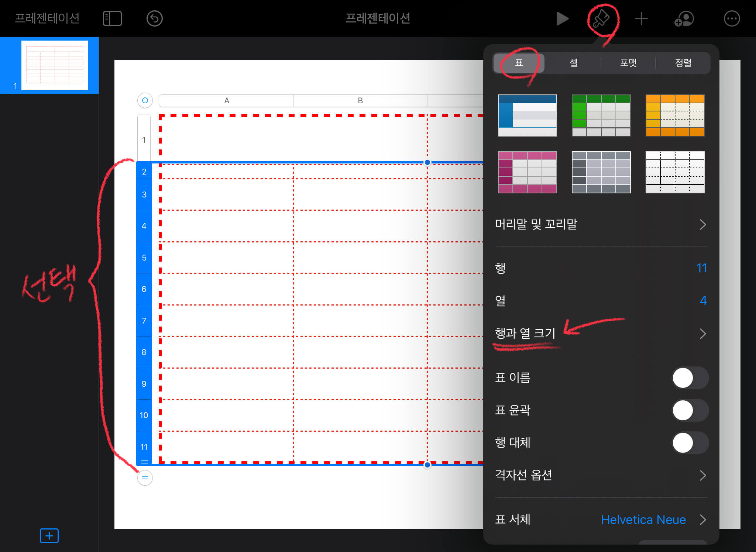Enable the 표 이름 switch
Viewport: 756px width, 552px height.
[690, 378]
